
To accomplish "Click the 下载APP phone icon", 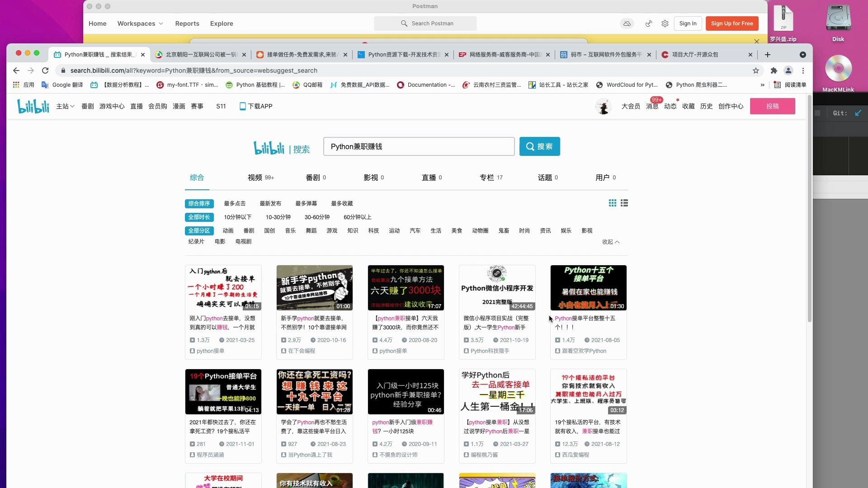I will click(242, 106).
